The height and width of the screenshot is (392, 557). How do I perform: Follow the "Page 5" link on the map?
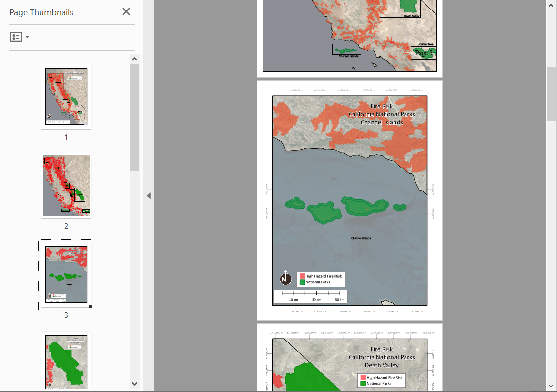[424, 53]
